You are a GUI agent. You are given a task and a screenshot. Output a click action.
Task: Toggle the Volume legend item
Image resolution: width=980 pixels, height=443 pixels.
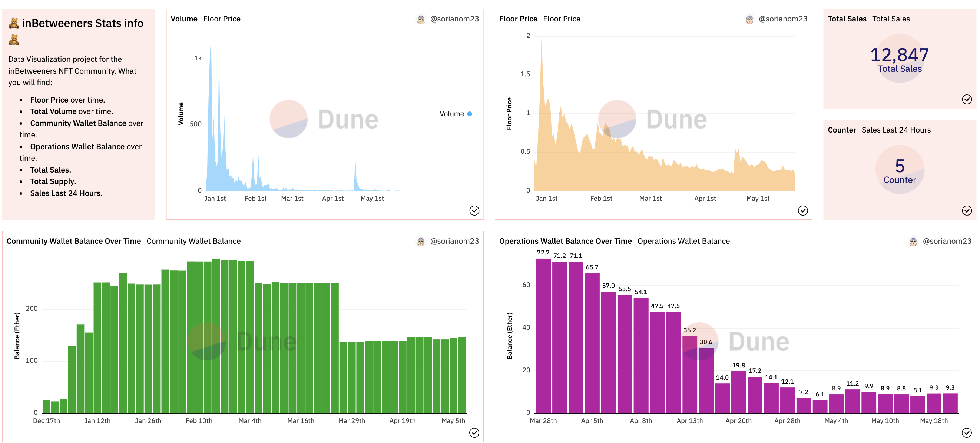coord(456,114)
